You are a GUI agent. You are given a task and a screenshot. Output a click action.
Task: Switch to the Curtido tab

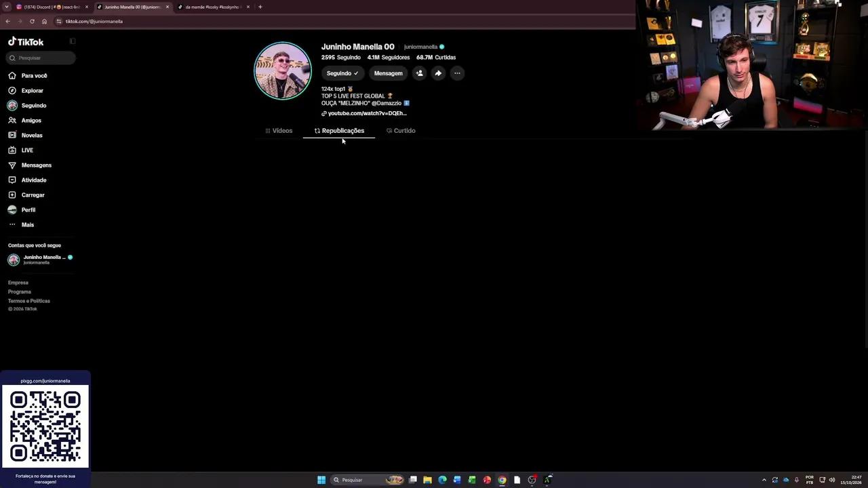click(x=401, y=131)
